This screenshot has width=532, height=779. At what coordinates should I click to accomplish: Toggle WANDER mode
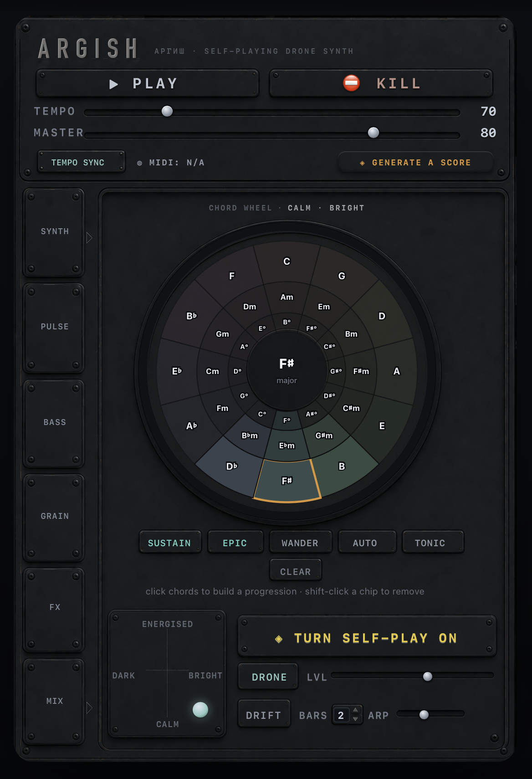coord(300,543)
